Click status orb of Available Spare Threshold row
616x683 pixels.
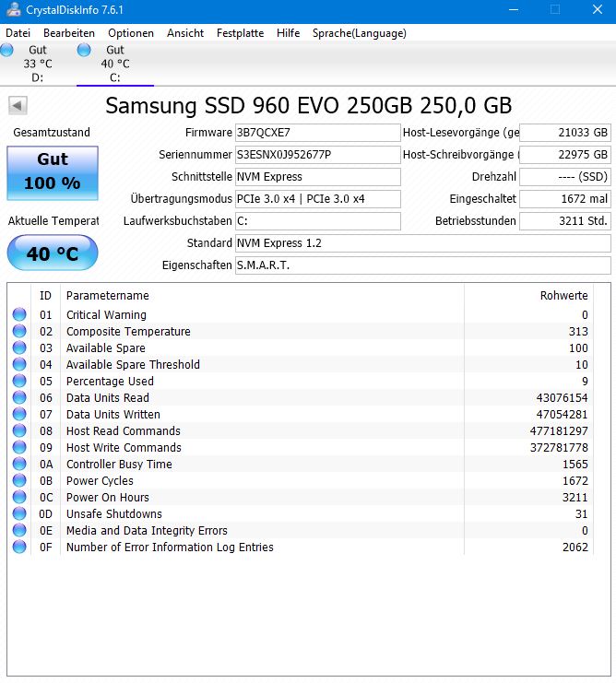(x=19, y=364)
